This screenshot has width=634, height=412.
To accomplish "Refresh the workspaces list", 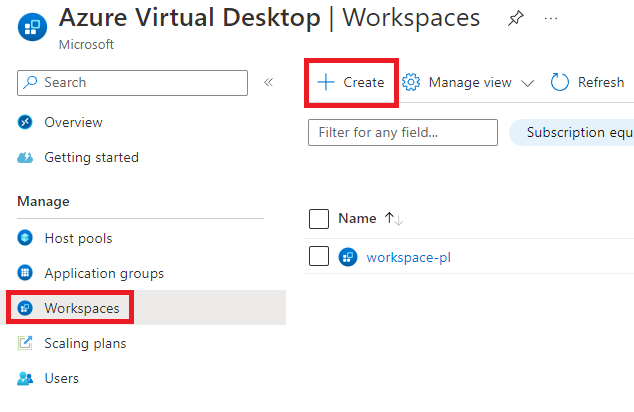I will 588,82.
